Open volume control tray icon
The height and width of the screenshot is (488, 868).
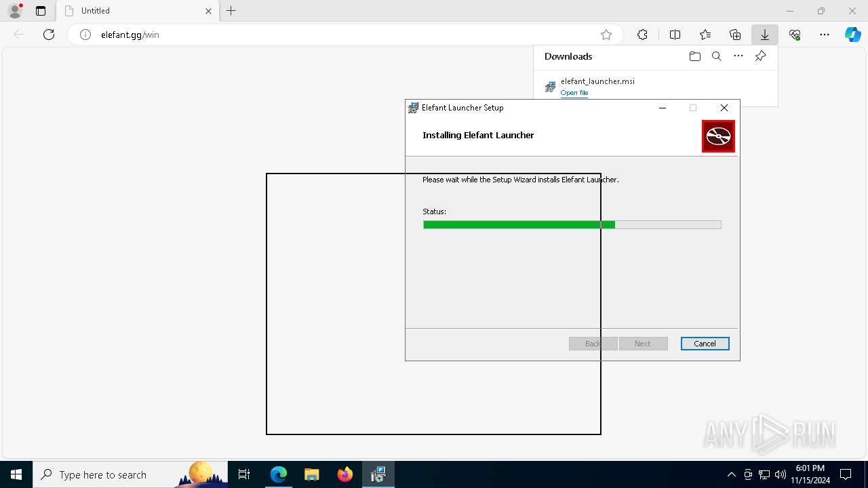(781, 474)
